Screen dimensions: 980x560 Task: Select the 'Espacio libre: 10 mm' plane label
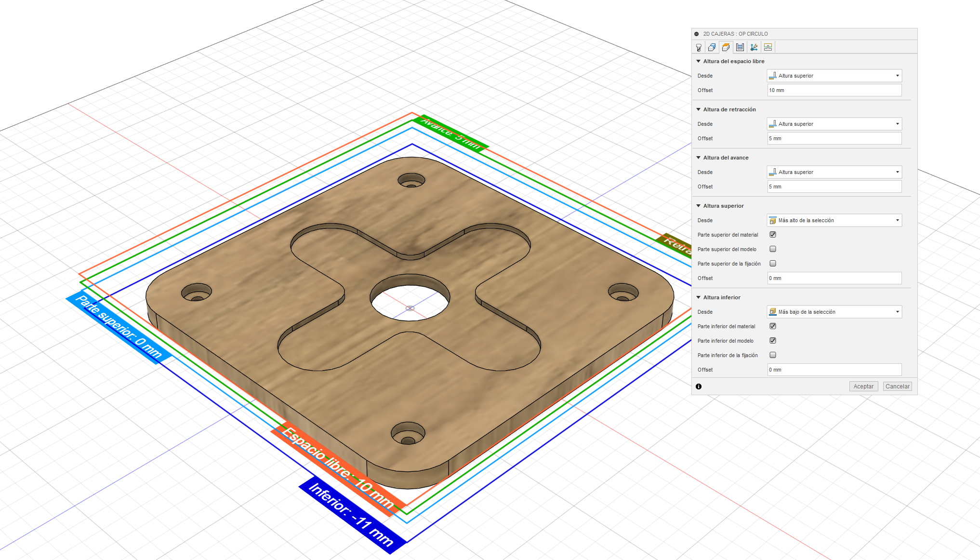point(338,469)
